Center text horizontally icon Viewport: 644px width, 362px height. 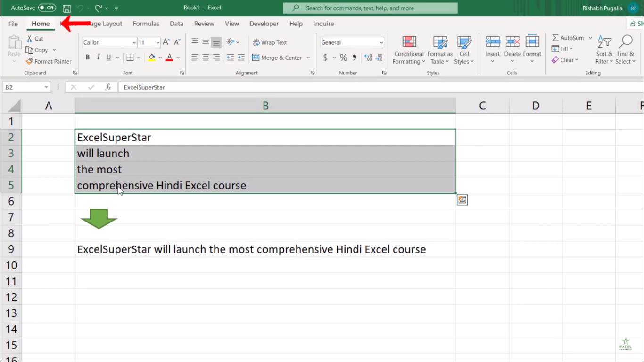[x=206, y=58]
